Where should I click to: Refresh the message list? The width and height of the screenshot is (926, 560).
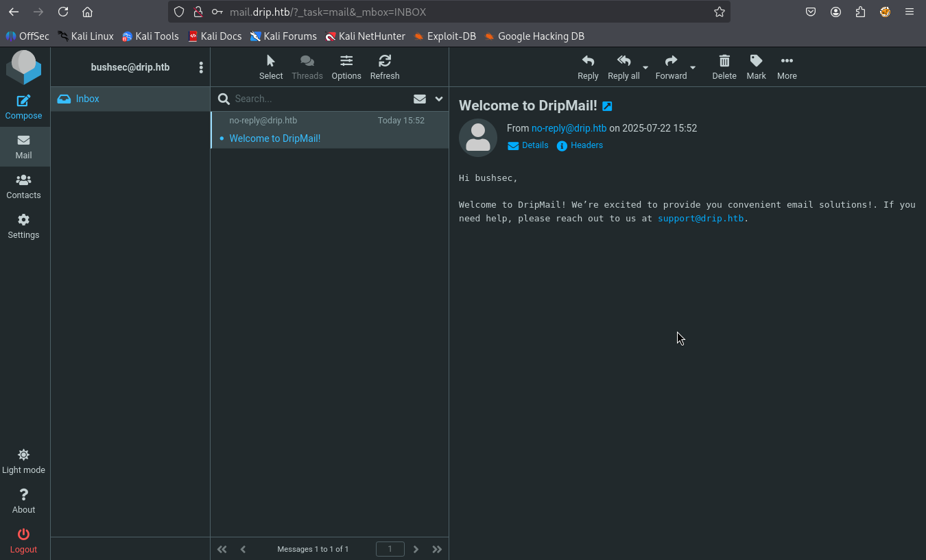[385, 67]
